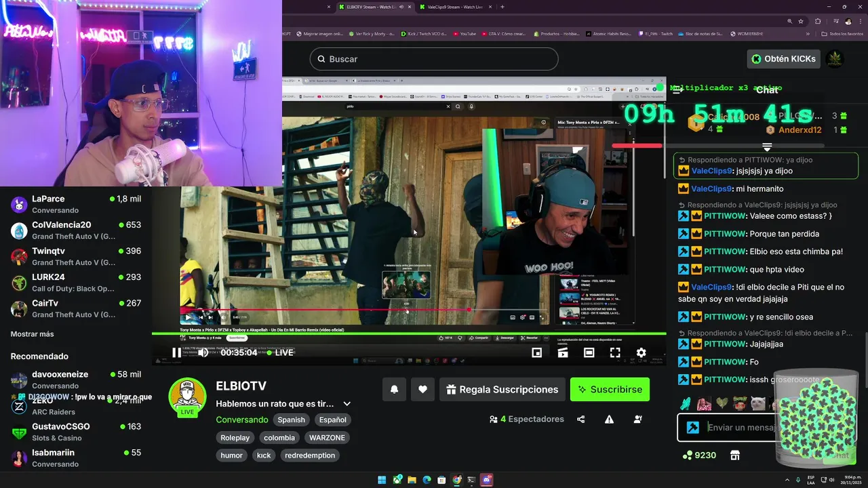Expand the stream title chevron

coord(347,404)
